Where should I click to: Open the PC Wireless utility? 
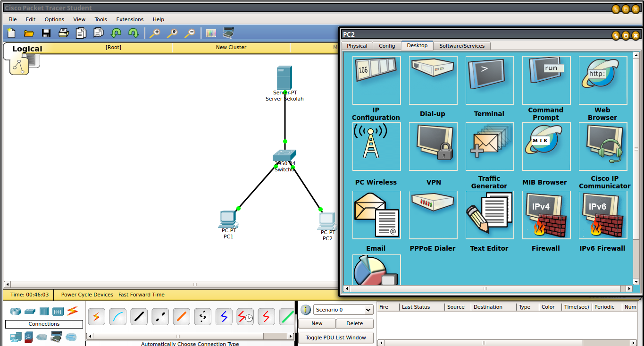click(x=376, y=147)
